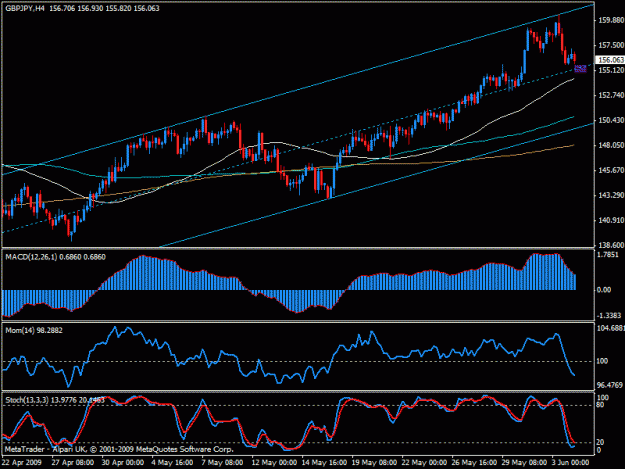Click the 4 May 16:00 time label
Viewport: 625px width, 469px height.
coord(172,463)
